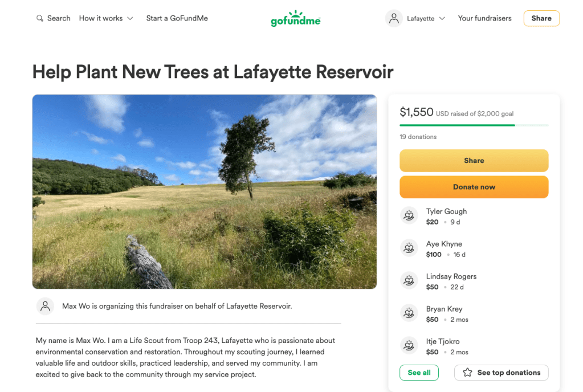Click the donor icon next to Tyler Gough
Screen dimensions: 583x392
tap(409, 215)
